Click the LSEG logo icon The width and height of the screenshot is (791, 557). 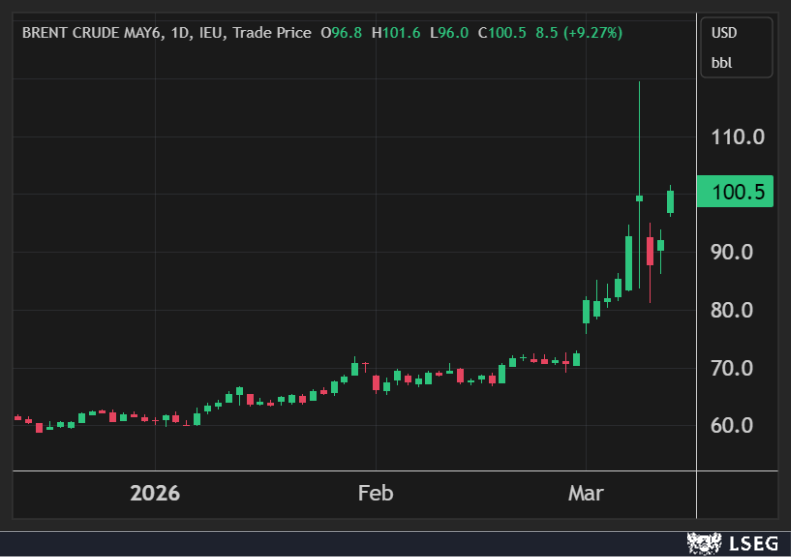point(704,543)
